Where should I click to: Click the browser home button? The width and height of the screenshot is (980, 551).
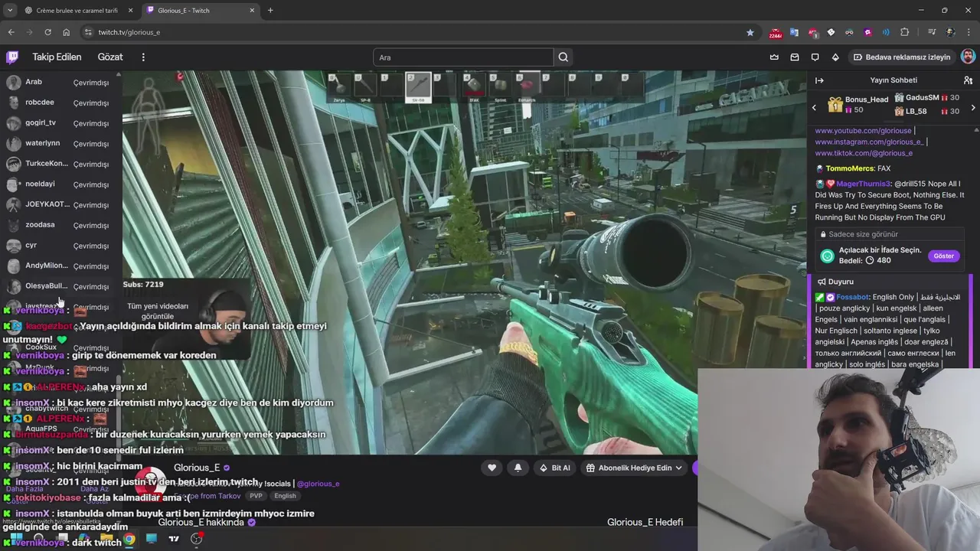point(66,32)
